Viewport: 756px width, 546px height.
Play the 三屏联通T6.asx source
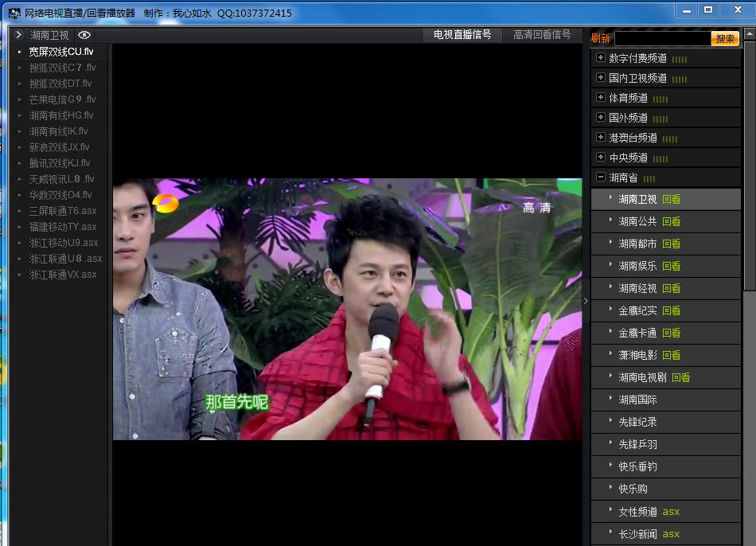click(63, 211)
